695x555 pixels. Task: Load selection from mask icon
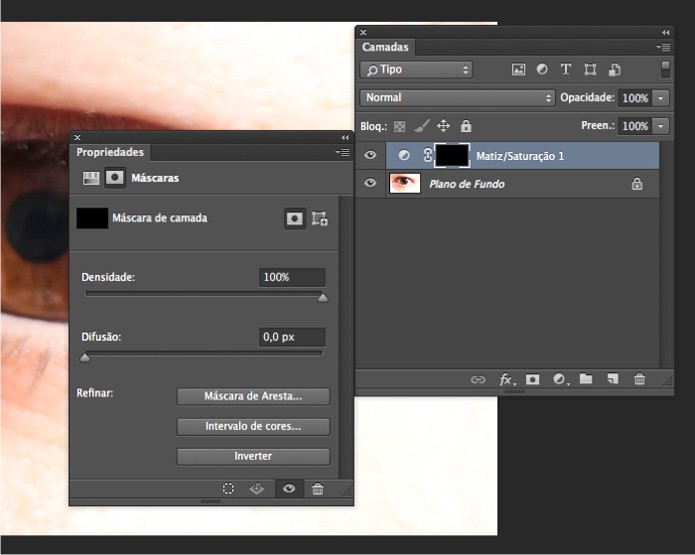[x=229, y=489]
